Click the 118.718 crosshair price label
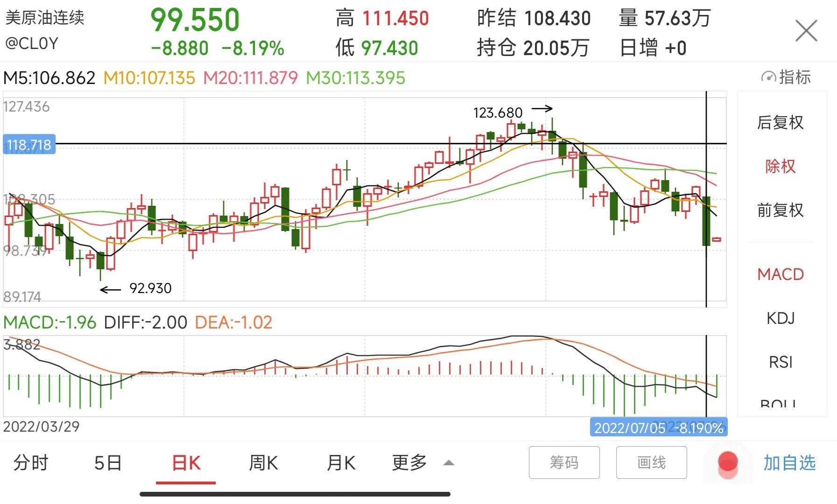This screenshot has width=837, height=504. 29,145
